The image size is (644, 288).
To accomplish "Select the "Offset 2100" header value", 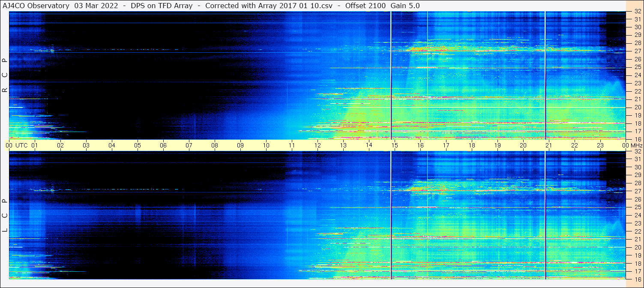I will 365,6.
